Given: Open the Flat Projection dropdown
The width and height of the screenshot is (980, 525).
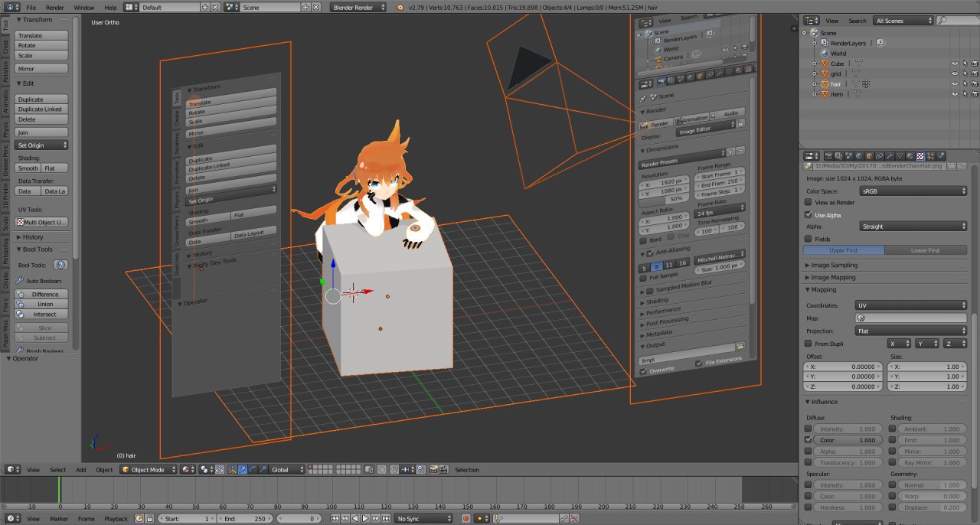Looking at the screenshot, I should coord(911,331).
